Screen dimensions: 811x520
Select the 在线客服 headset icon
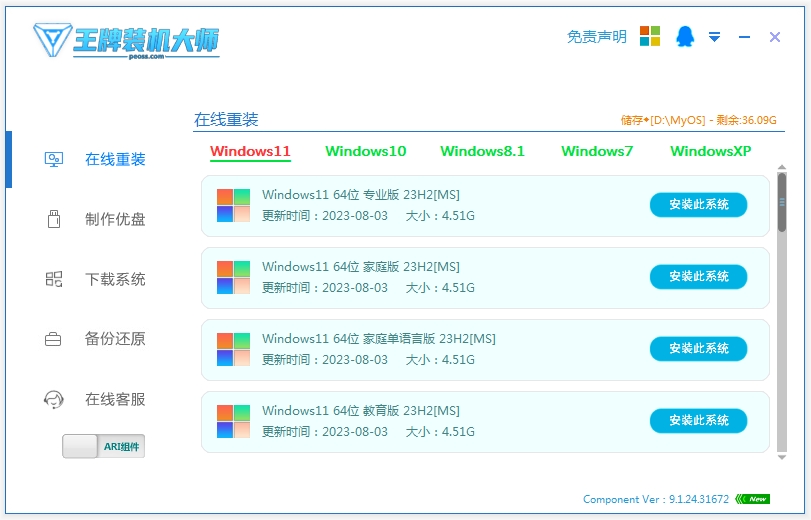[x=53, y=399]
